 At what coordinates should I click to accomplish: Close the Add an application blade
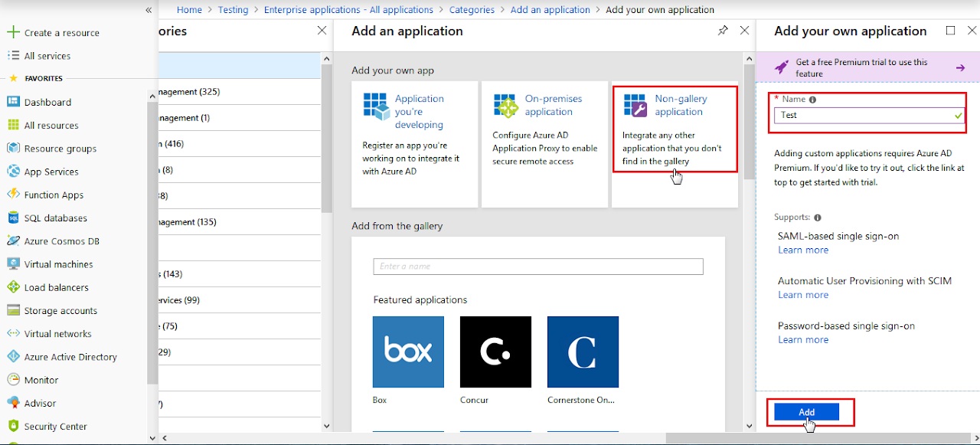point(744,31)
